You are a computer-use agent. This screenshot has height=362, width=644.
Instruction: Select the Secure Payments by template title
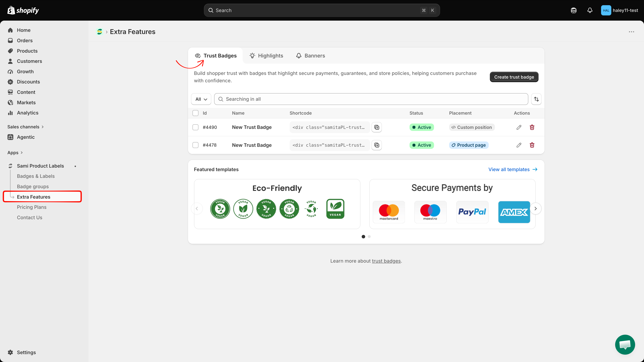tap(452, 188)
